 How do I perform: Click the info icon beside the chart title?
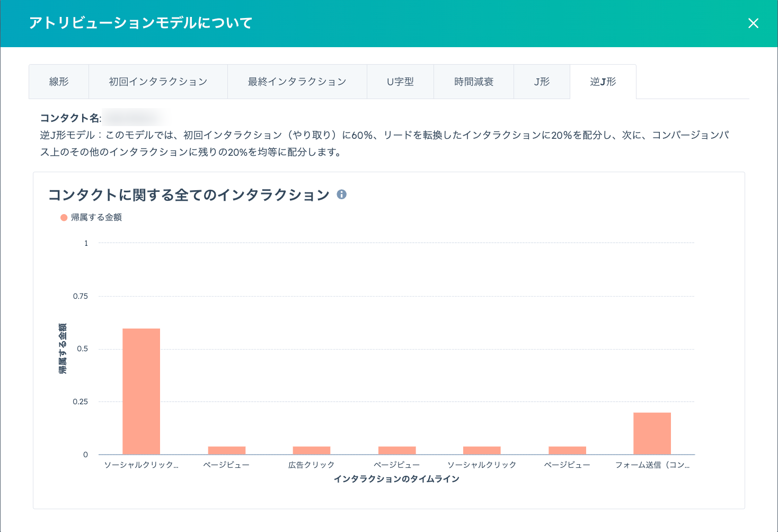click(x=342, y=194)
